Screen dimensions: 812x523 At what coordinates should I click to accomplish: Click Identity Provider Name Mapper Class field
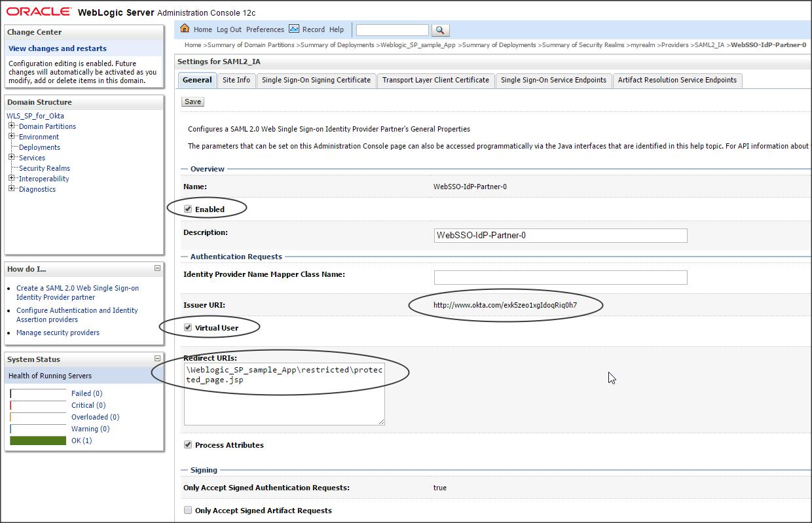(x=561, y=277)
